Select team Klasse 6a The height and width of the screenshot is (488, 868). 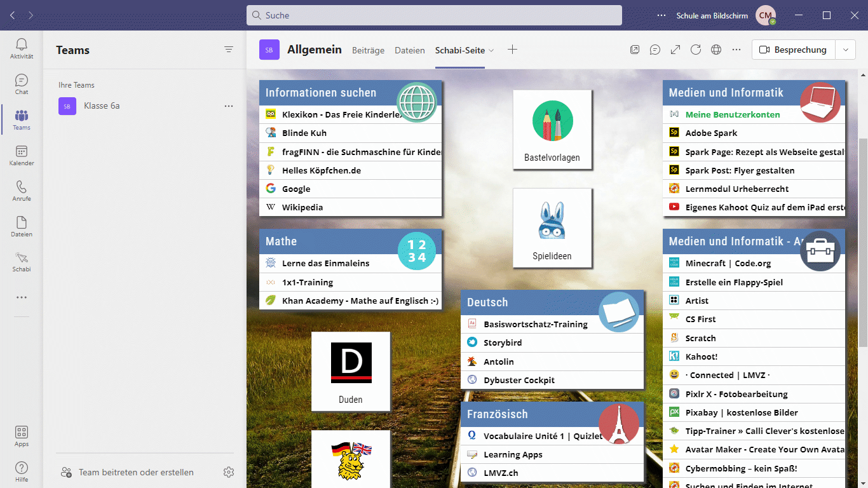pos(146,106)
